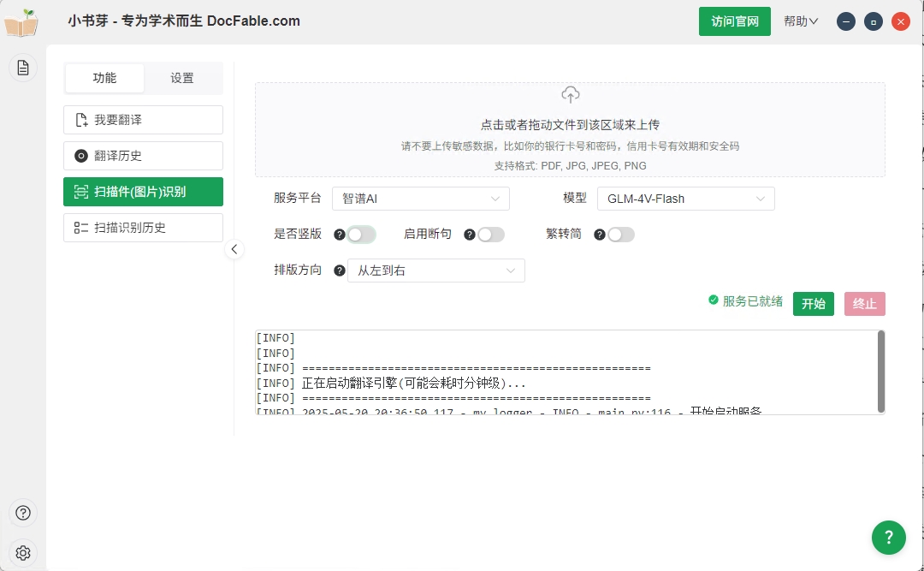The height and width of the screenshot is (571, 924).
Task: Open the document panel icon in left sidebar
Action: [22, 67]
